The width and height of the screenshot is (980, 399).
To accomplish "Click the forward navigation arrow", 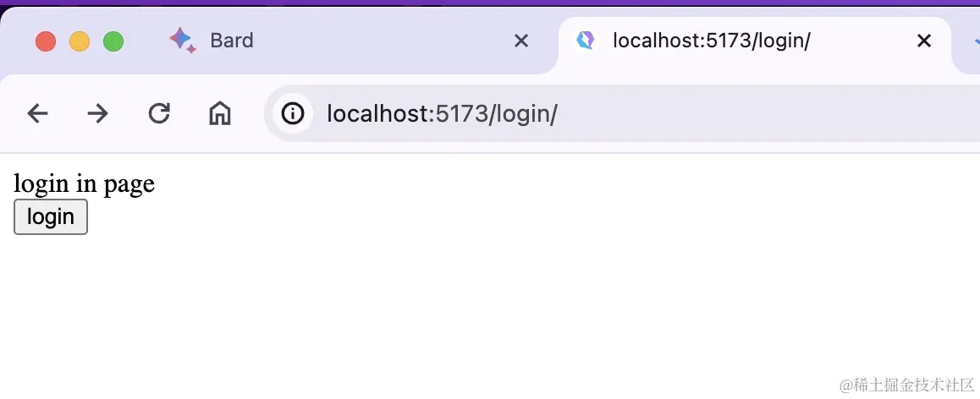I will click(98, 113).
